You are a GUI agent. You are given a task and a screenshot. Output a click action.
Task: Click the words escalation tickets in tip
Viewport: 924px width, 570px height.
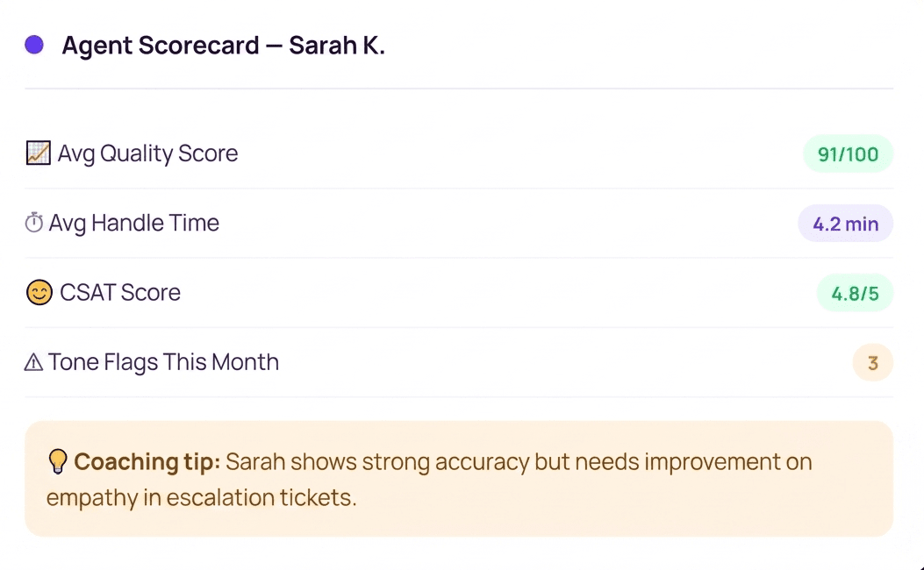261,497
